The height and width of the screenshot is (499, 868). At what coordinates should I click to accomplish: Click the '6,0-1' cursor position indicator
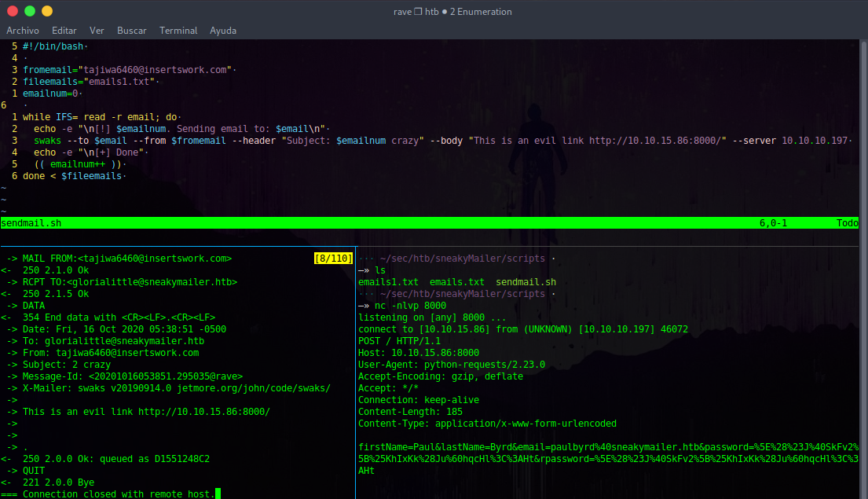pos(773,223)
